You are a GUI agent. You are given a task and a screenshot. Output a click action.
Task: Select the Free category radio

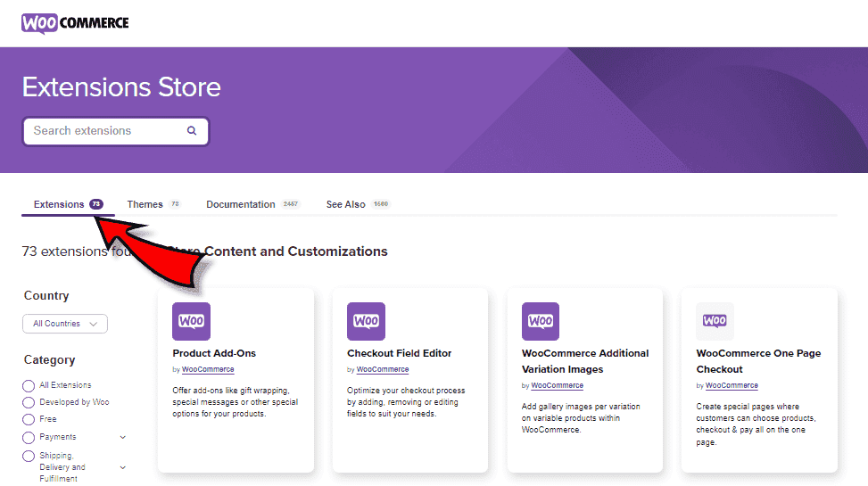[x=29, y=420]
